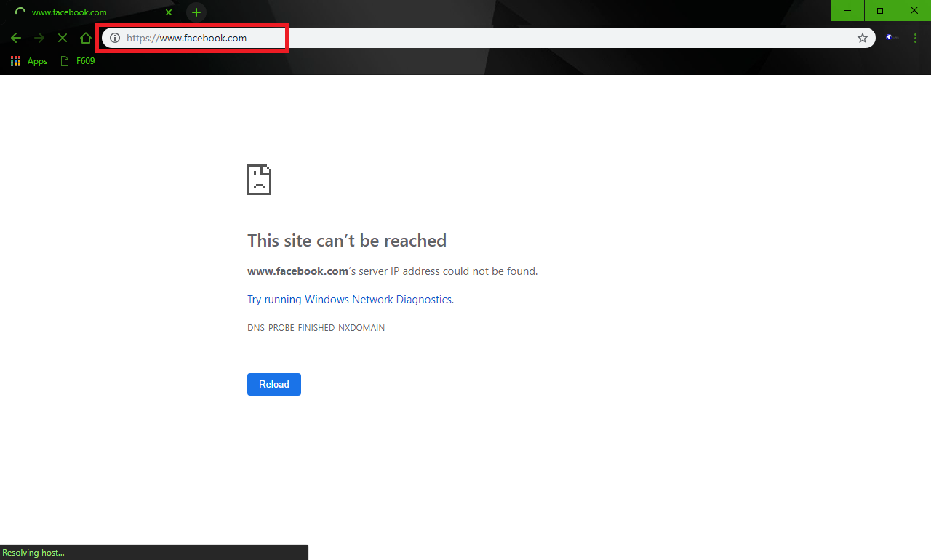Minimize the browser window
Image resolution: width=931 pixels, height=560 pixels.
tap(847, 10)
